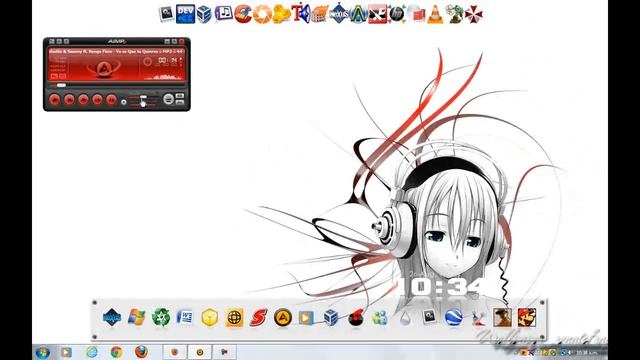
Task: Click the system tray clock
Action: coord(587,353)
